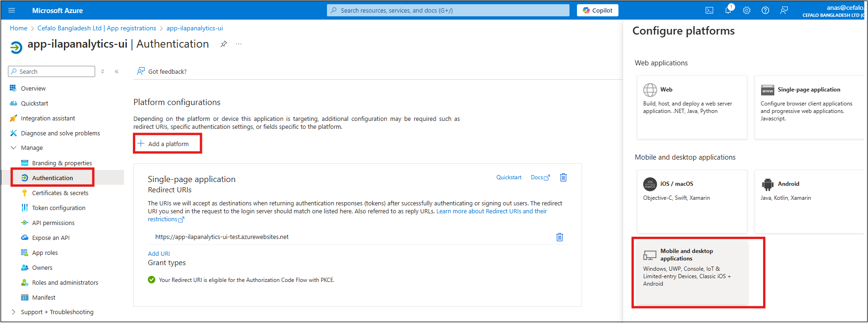
Task: Click the Integration assistant rocket icon
Action: tap(13, 118)
